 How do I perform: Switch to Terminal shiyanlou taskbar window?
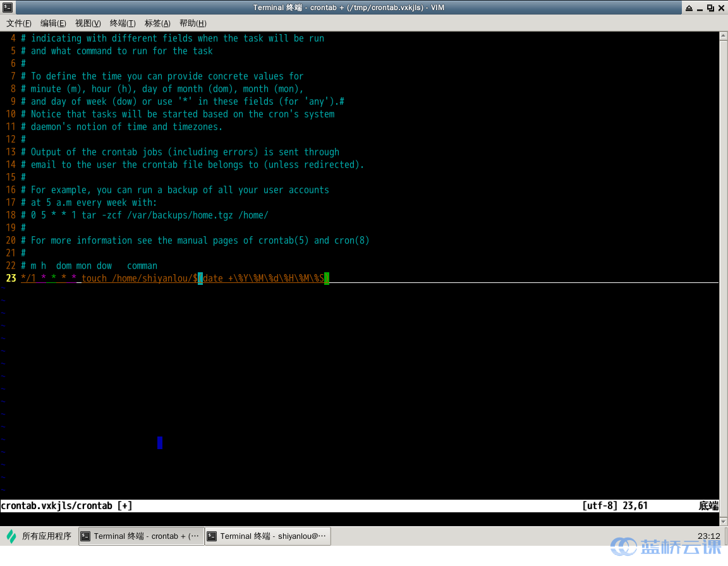tap(267, 536)
